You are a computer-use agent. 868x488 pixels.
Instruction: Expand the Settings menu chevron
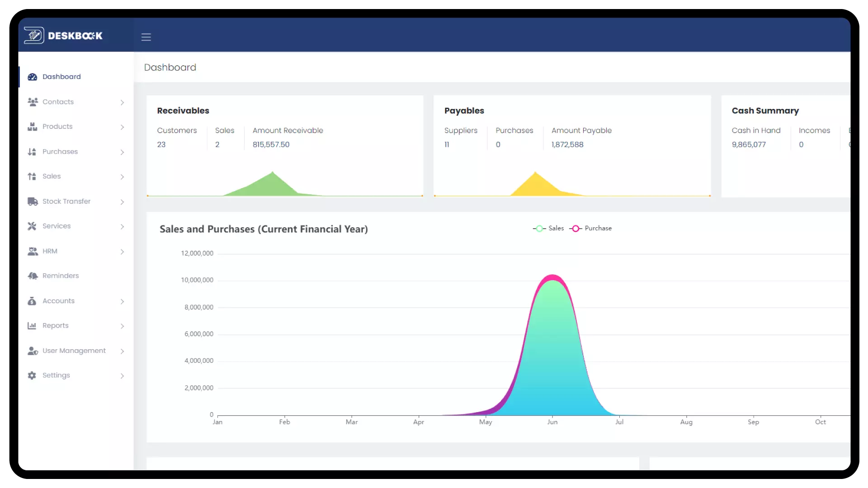[122, 376]
